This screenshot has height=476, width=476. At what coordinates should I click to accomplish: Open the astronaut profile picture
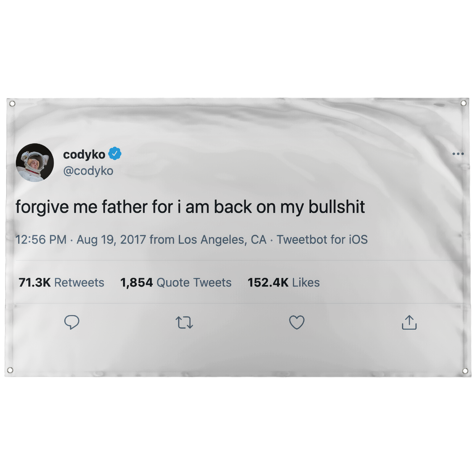pos(35,163)
